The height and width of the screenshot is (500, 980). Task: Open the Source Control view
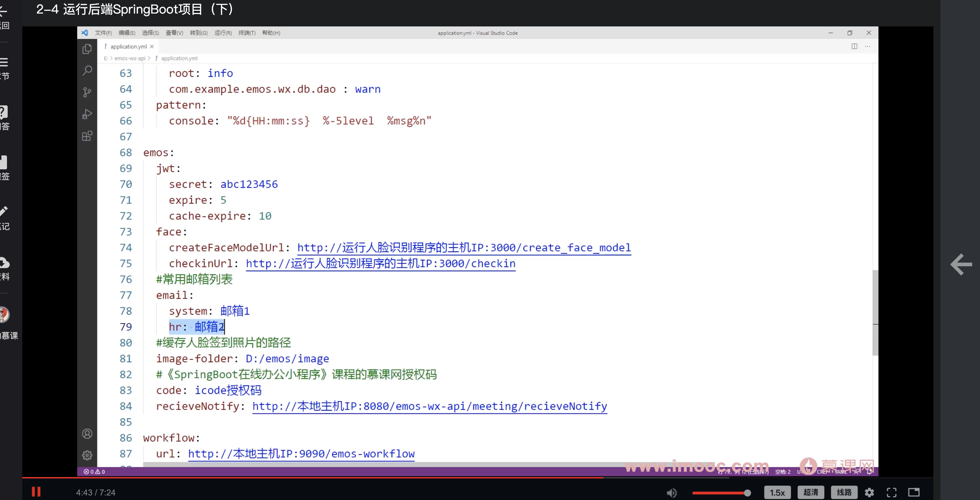[x=87, y=92]
